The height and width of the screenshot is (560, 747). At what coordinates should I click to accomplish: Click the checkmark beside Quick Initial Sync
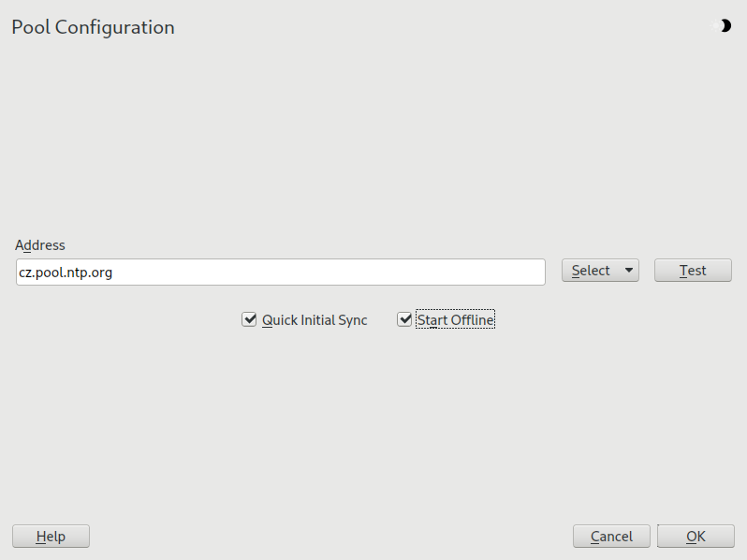[249, 319]
